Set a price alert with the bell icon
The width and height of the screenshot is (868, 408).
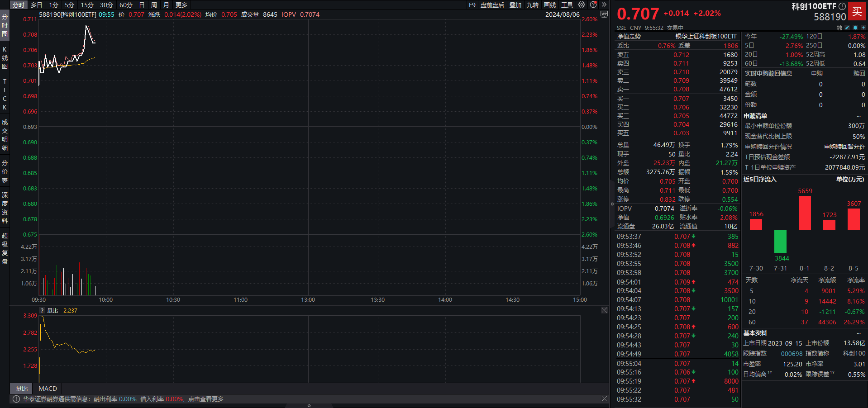[855, 28]
